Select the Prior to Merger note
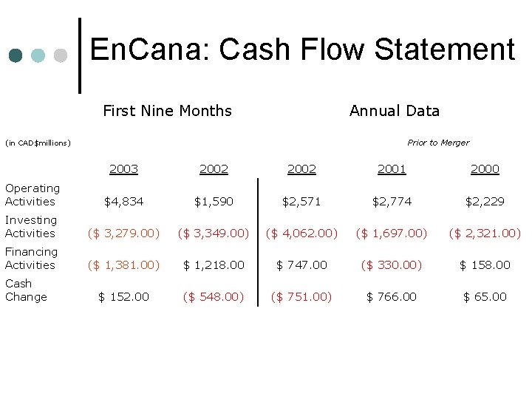The height and width of the screenshot is (399, 532). click(x=438, y=143)
